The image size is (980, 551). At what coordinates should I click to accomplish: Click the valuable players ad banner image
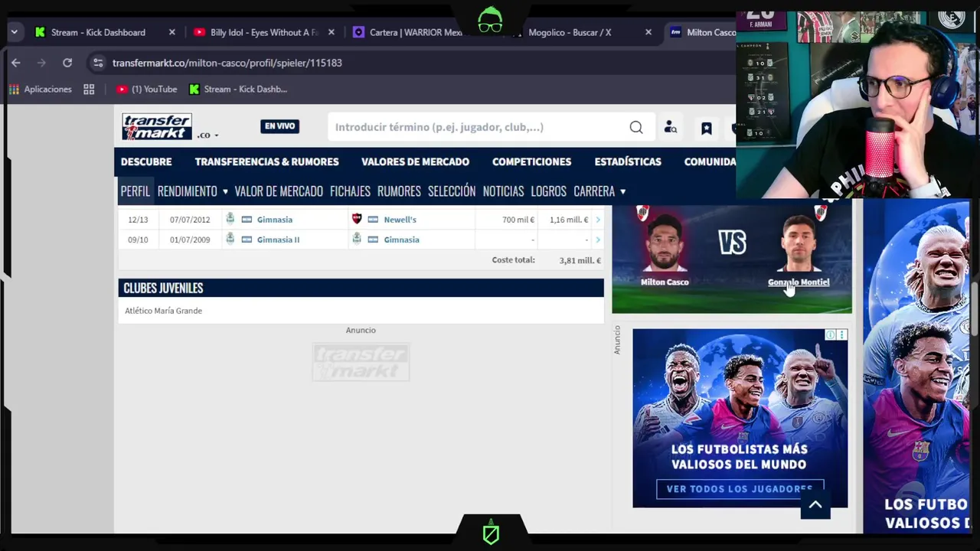coord(740,418)
